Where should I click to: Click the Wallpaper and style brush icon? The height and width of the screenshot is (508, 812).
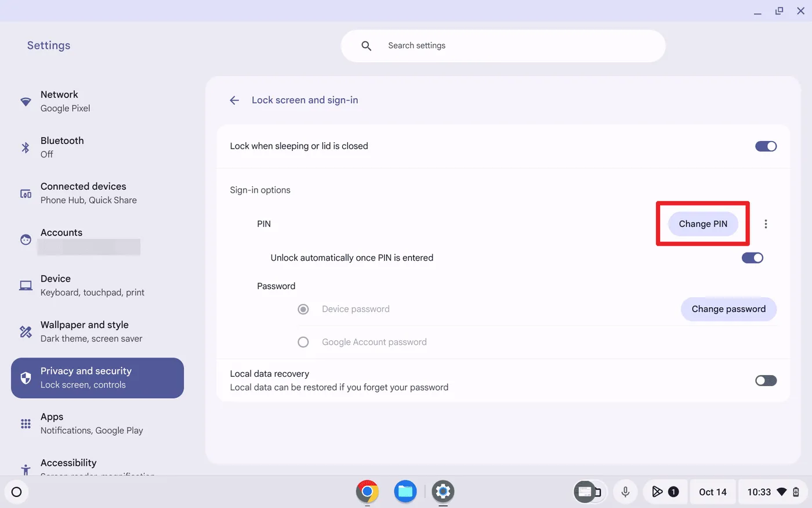point(26,332)
